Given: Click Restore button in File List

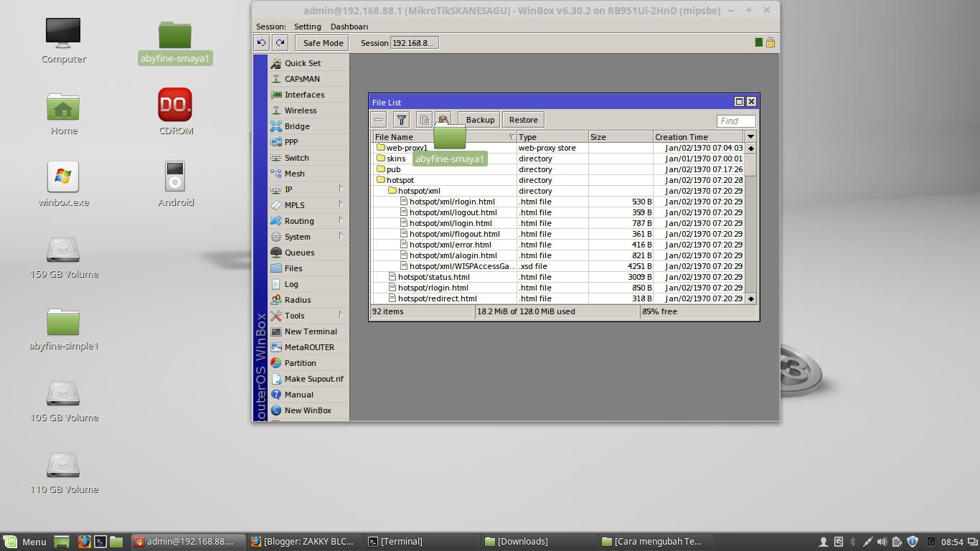Looking at the screenshot, I should tap(523, 120).
